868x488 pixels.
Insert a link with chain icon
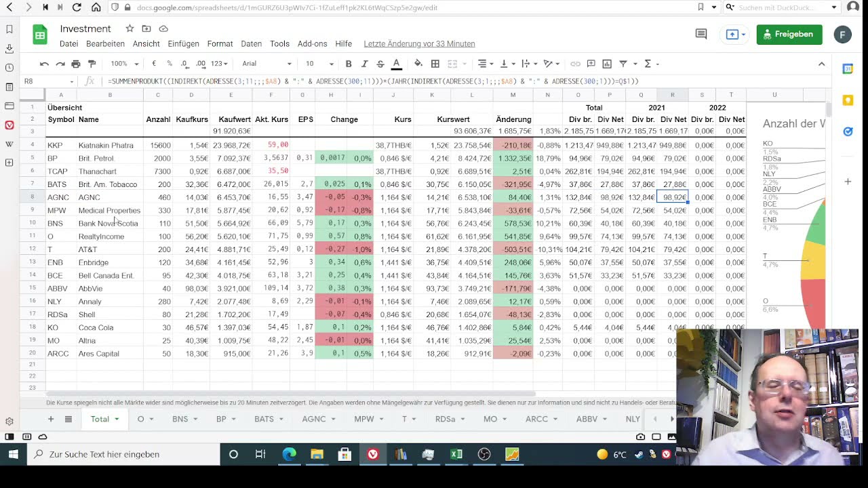tap(575, 64)
